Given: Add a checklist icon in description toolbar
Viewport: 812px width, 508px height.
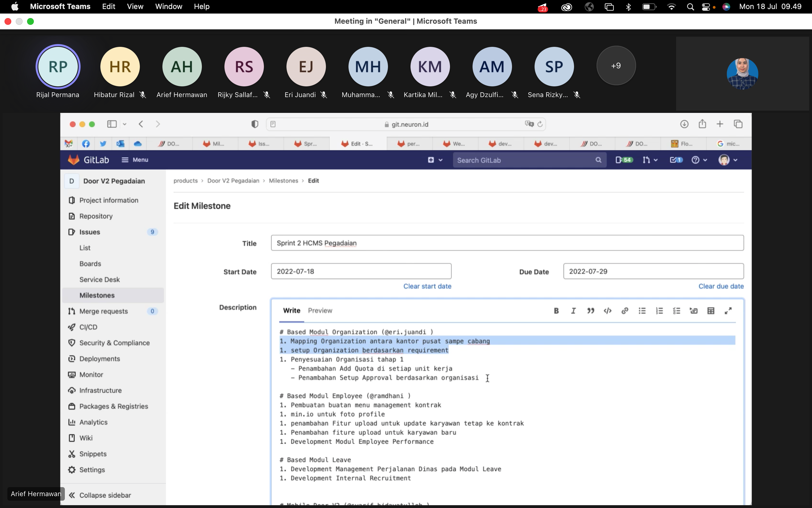Looking at the screenshot, I should [676, 311].
